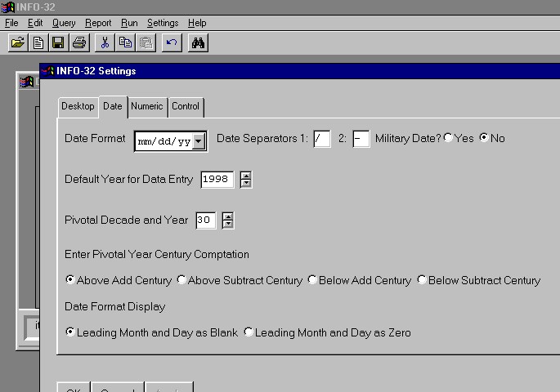This screenshot has height=392, width=560.
Task: Select the Date tab
Action: click(113, 107)
